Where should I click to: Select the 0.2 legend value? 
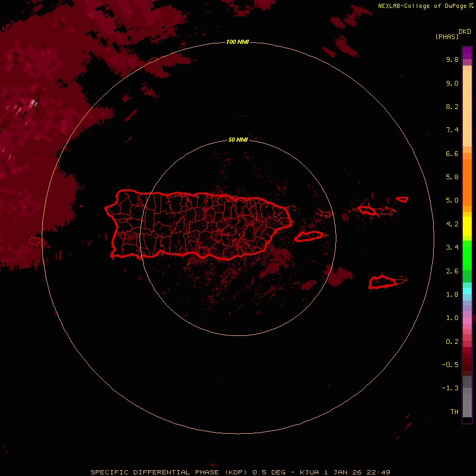(x=452, y=342)
